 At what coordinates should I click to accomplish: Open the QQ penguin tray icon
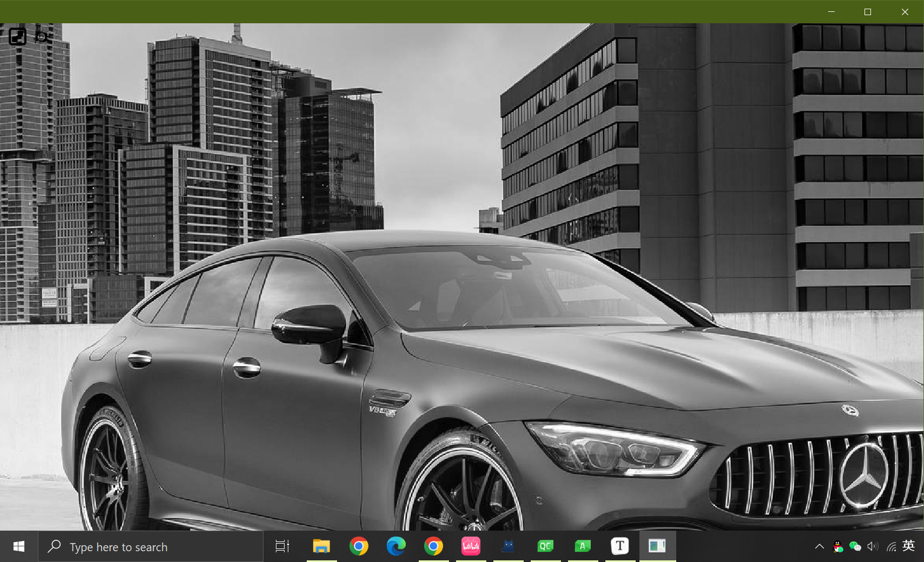coord(837,547)
